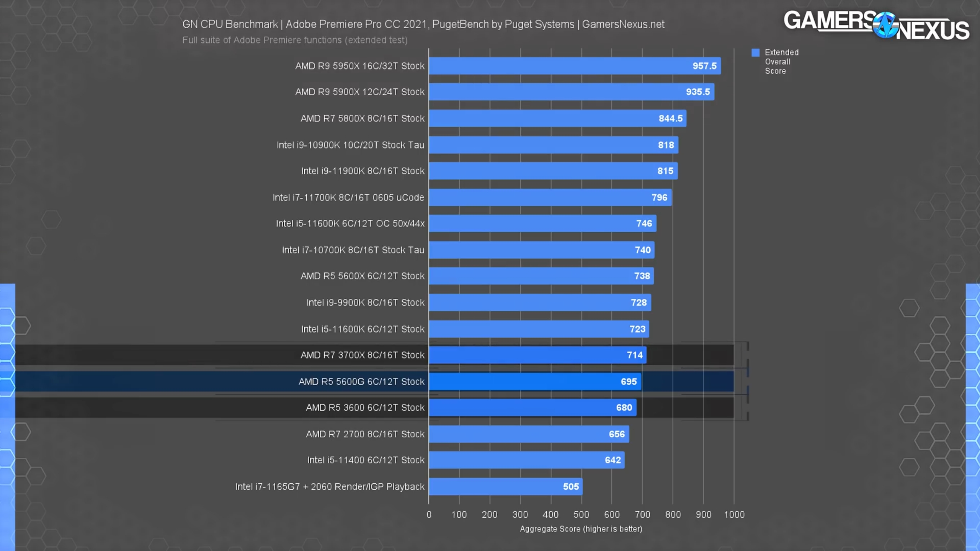Click the Intel i7-1165G7 bar showing 505
The height and width of the screenshot is (551, 980).
click(x=505, y=487)
